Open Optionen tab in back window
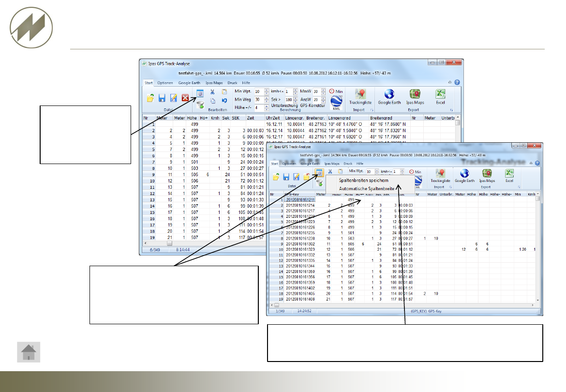Image resolution: width=566 pixels, height=392 pixels. [165, 83]
